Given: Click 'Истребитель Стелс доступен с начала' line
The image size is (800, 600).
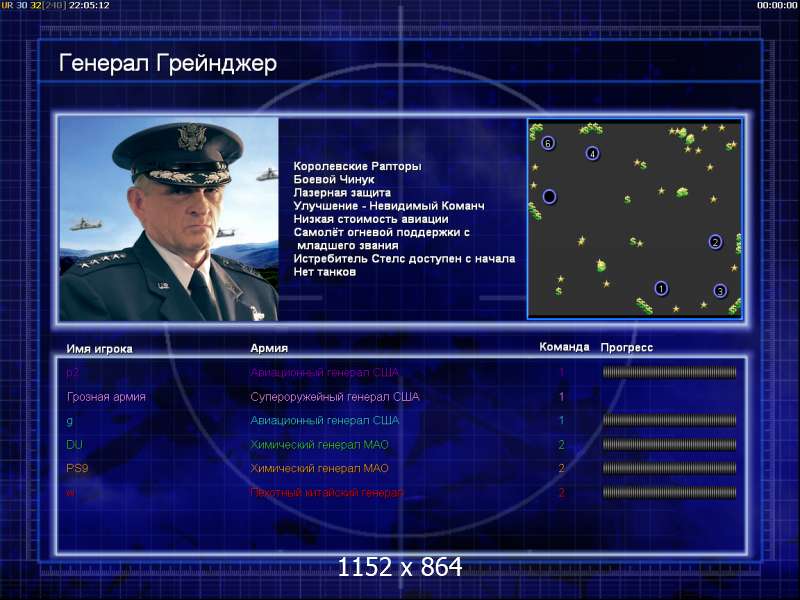Looking at the screenshot, I should point(404,259).
